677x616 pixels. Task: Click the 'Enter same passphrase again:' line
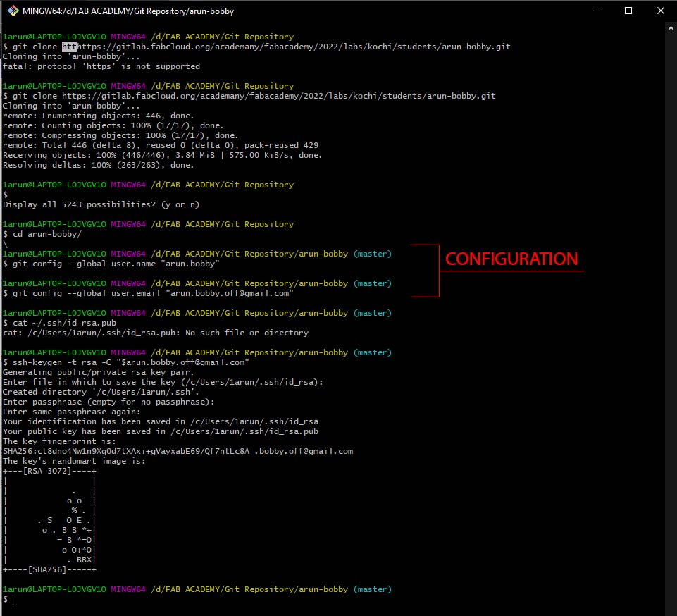72,412
